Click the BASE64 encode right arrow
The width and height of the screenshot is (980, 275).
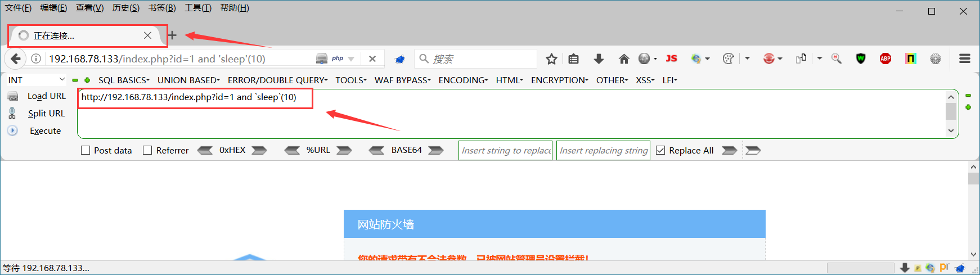(x=436, y=150)
